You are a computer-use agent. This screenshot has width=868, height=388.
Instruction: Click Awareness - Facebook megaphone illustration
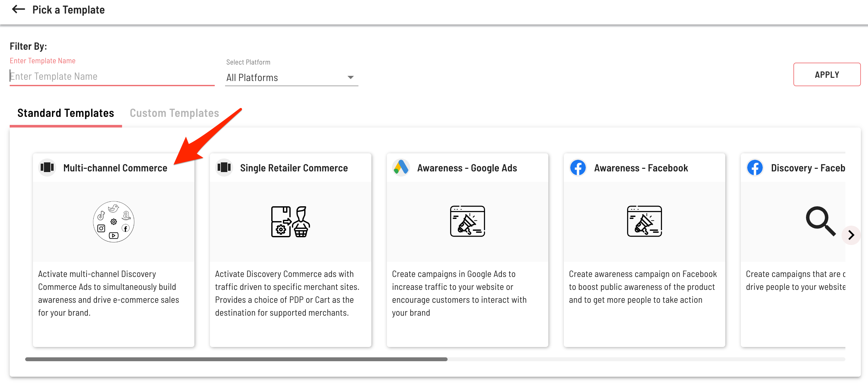point(644,221)
